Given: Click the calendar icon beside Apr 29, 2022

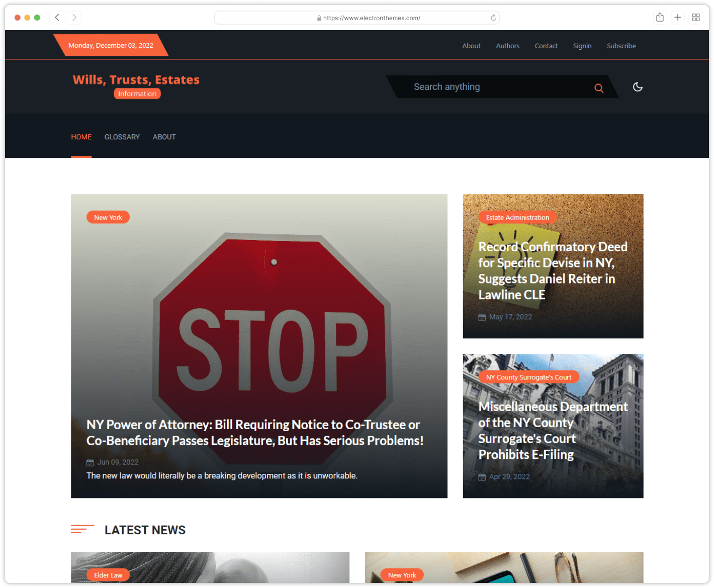Looking at the screenshot, I should (482, 477).
